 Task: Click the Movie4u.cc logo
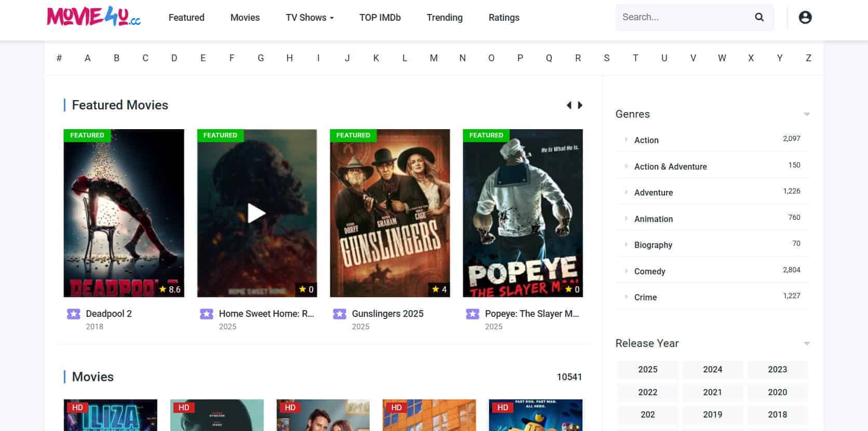coord(93,17)
